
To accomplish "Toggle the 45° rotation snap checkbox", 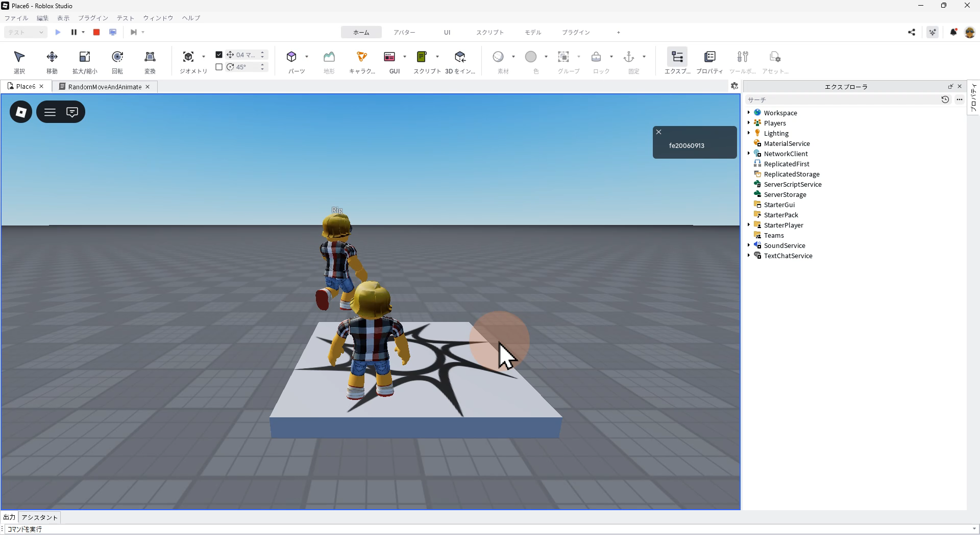I will pos(219,67).
